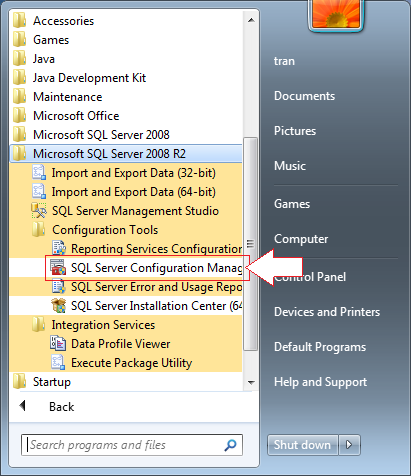Click the Data Profile Viewer icon
The image size is (411, 476).
[58, 344]
